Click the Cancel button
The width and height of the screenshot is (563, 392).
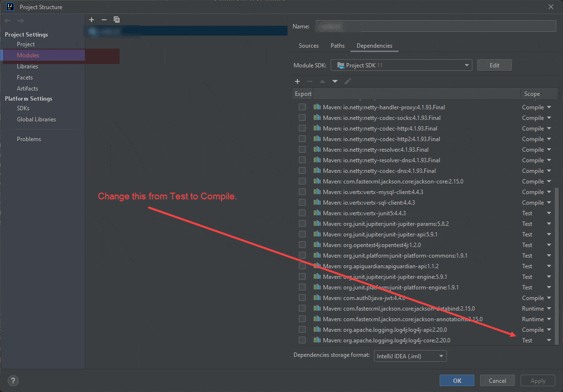497,380
